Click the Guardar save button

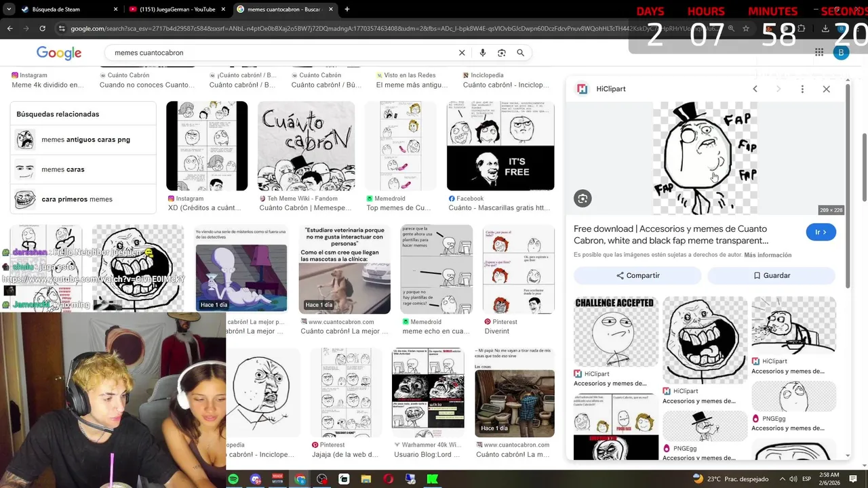point(771,275)
